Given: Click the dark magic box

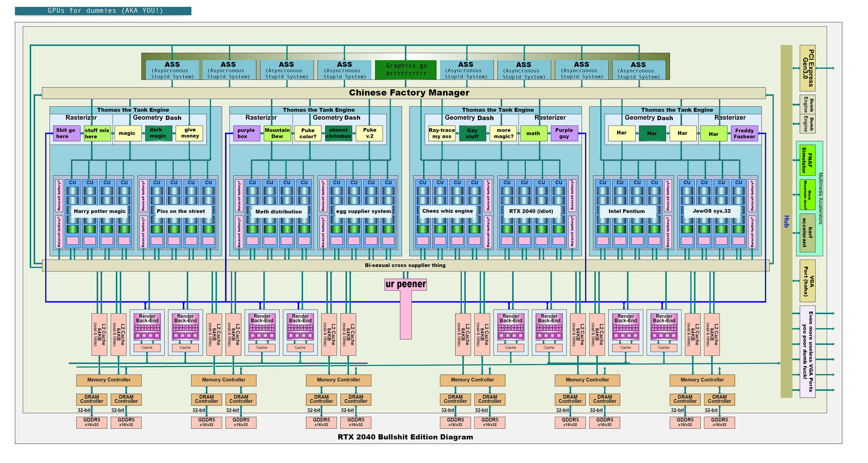Looking at the screenshot, I should (158, 133).
